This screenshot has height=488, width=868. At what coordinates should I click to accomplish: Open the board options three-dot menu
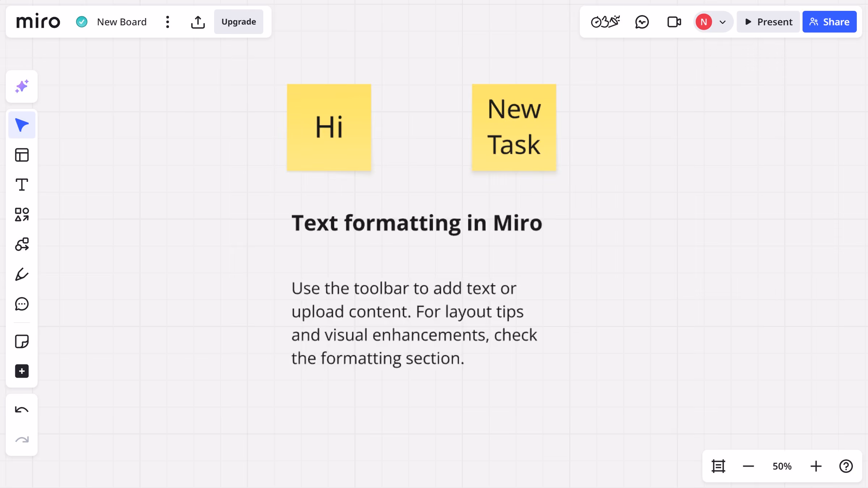click(167, 22)
